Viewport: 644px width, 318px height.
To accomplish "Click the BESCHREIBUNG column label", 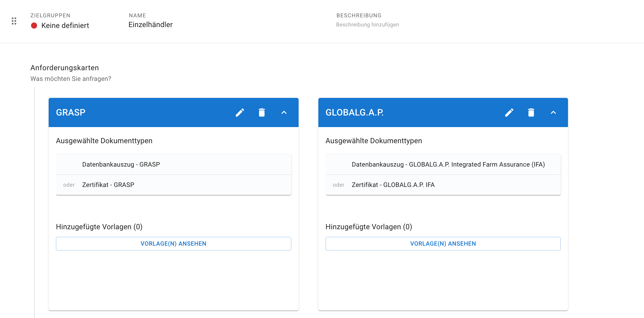I will [359, 16].
